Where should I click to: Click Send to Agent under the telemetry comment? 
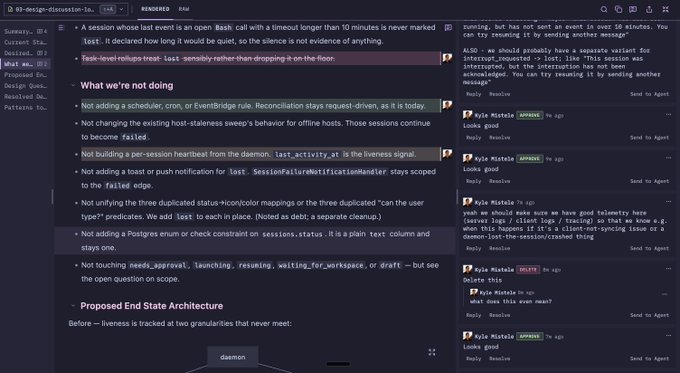coord(649,249)
